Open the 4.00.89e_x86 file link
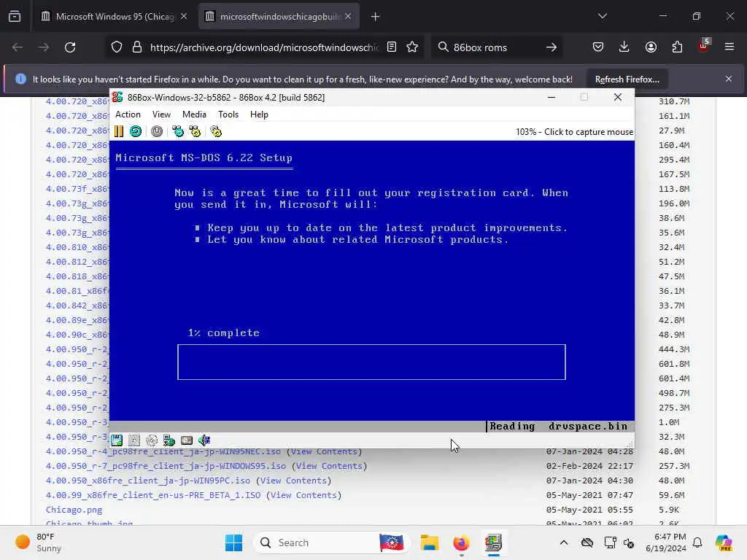Viewport: 747px width, 560px height. pos(77,320)
